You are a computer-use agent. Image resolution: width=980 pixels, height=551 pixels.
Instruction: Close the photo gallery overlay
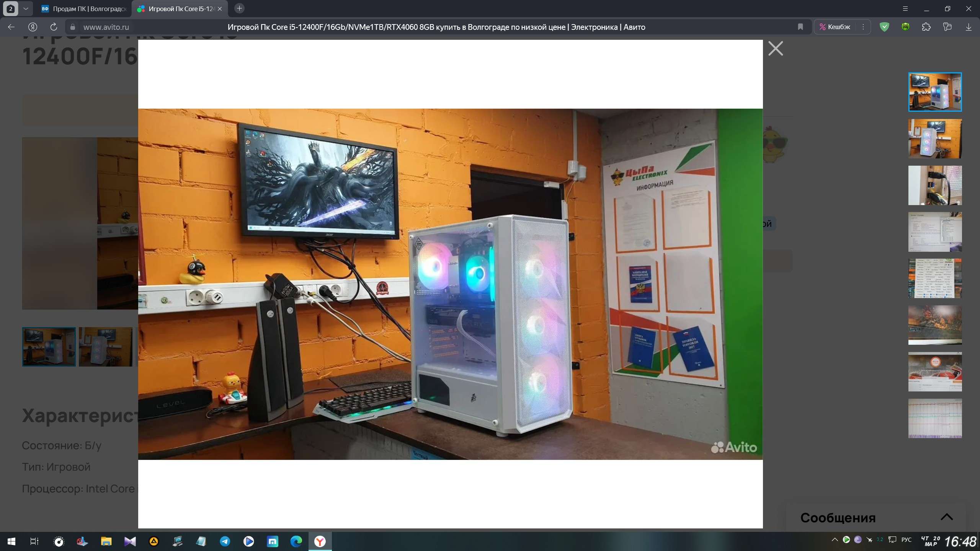click(x=775, y=49)
